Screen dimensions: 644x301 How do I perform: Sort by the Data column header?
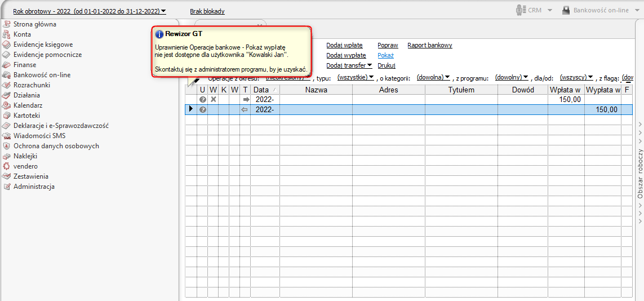pyautogui.click(x=265, y=90)
